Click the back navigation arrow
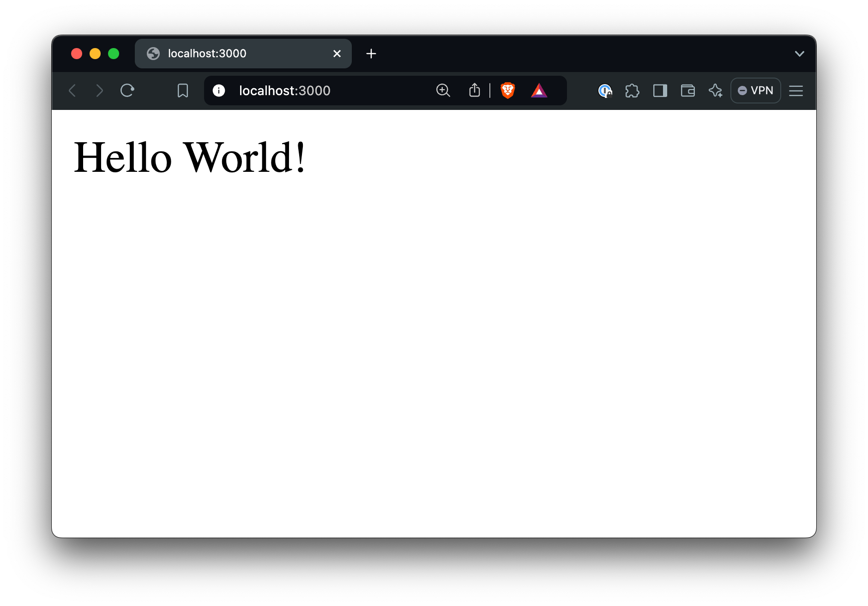868x606 pixels. point(72,91)
